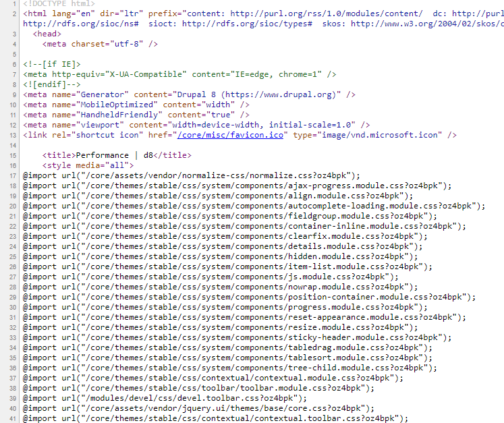Click the devel.toolbar.css import line
504x423 pixels.
pyautogui.click(x=165, y=398)
